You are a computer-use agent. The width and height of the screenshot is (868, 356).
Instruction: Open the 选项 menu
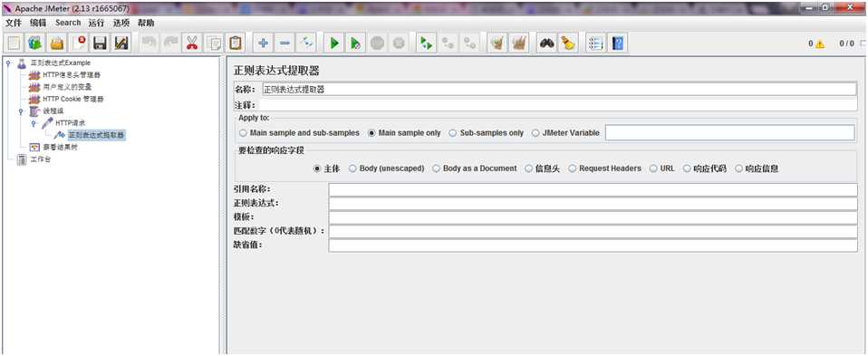tap(121, 23)
